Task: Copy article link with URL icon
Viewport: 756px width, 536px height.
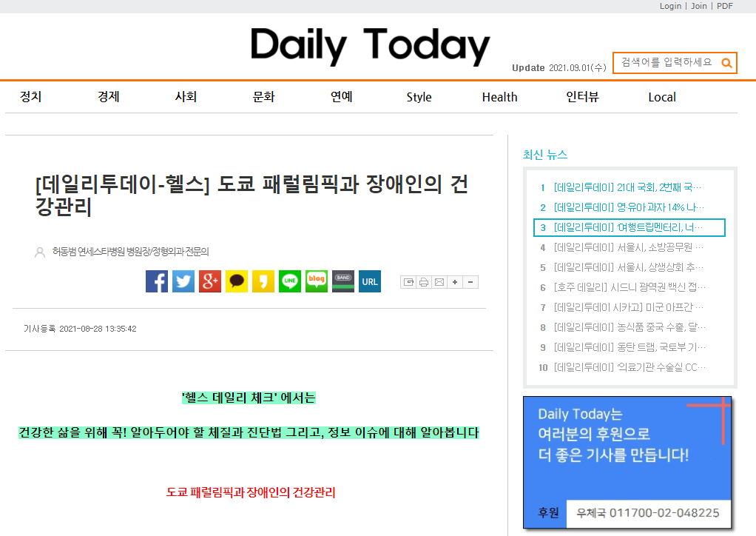Action: [370, 281]
